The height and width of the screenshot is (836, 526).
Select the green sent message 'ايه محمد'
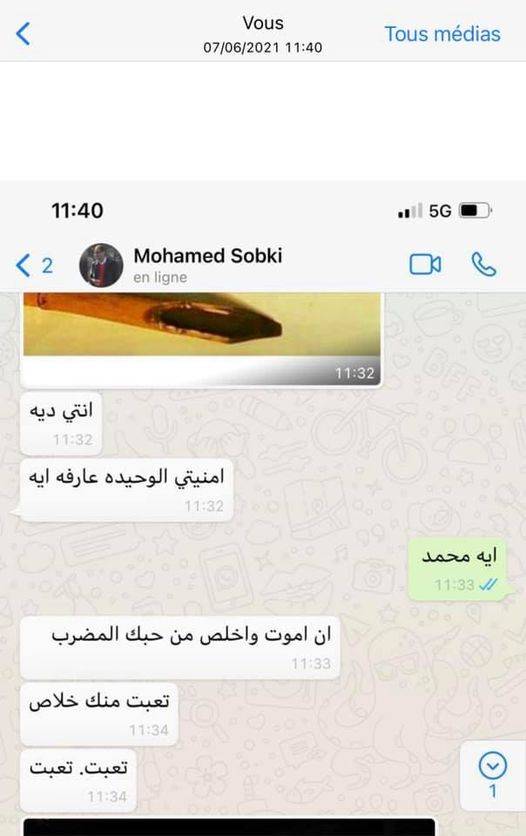(x=458, y=569)
